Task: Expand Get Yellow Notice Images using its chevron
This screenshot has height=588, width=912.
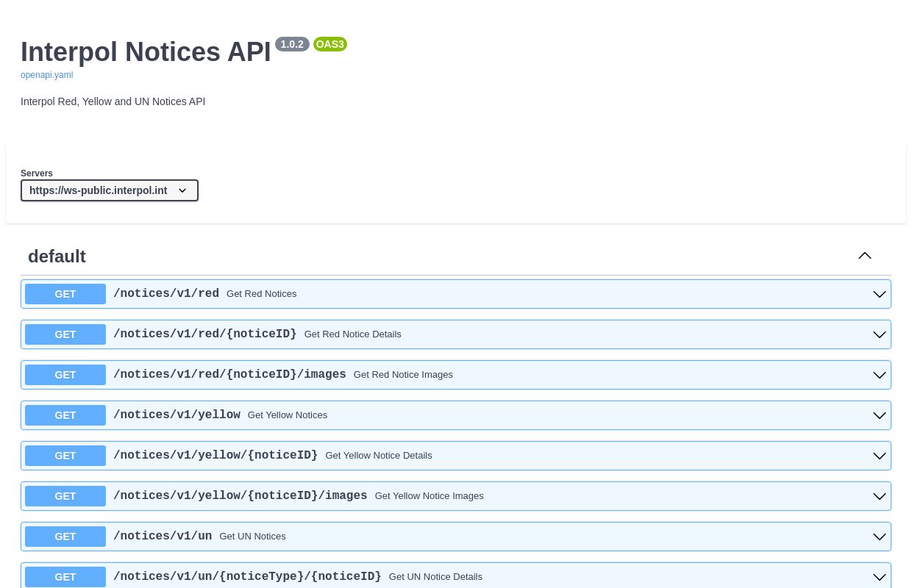Action: [x=880, y=496]
